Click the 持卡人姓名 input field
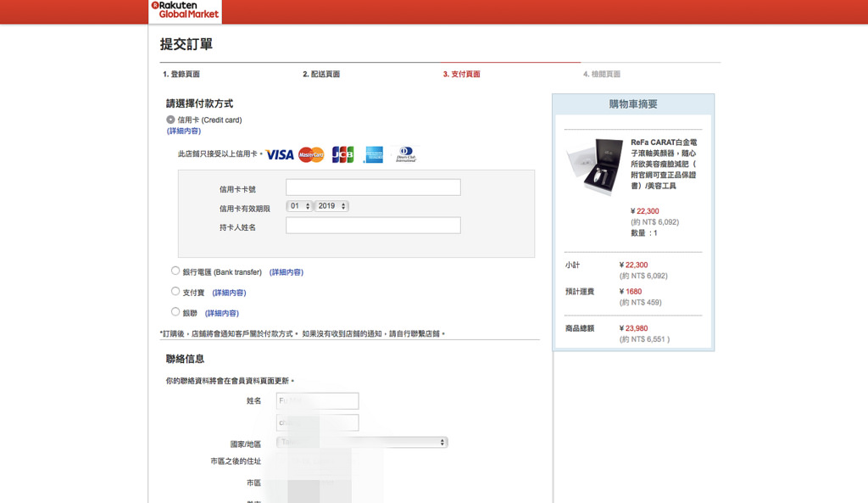 (373, 226)
